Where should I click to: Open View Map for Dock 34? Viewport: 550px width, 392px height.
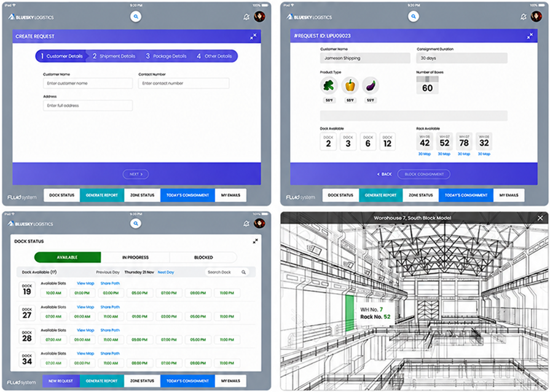coord(85,353)
